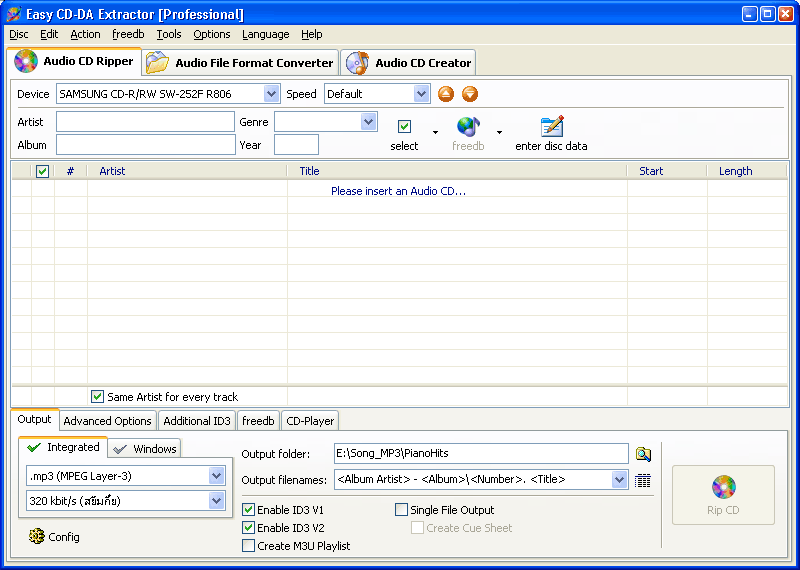This screenshot has width=800, height=570.
Task: Click the application icon in title bar
Action: (x=14, y=14)
